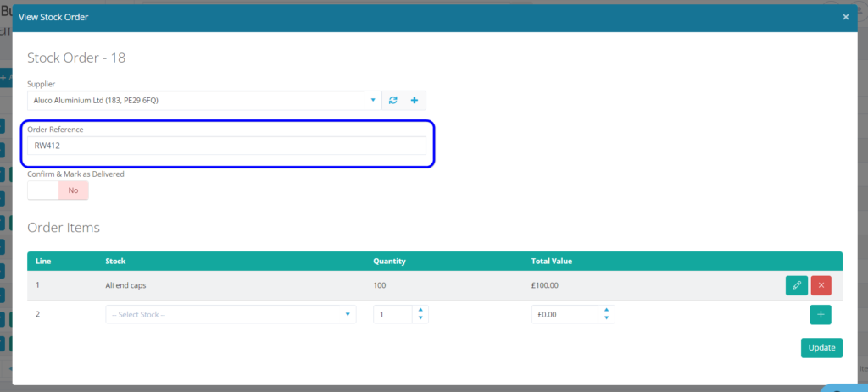The image size is (868, 392).
Task: Open the Supplier dropdown
Action: [x=203, y=101]
